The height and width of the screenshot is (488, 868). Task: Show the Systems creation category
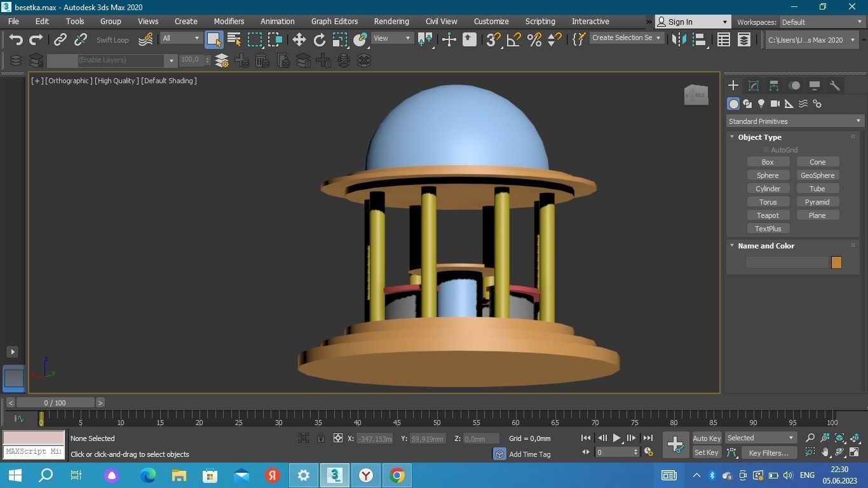click(x=817, y=104)
